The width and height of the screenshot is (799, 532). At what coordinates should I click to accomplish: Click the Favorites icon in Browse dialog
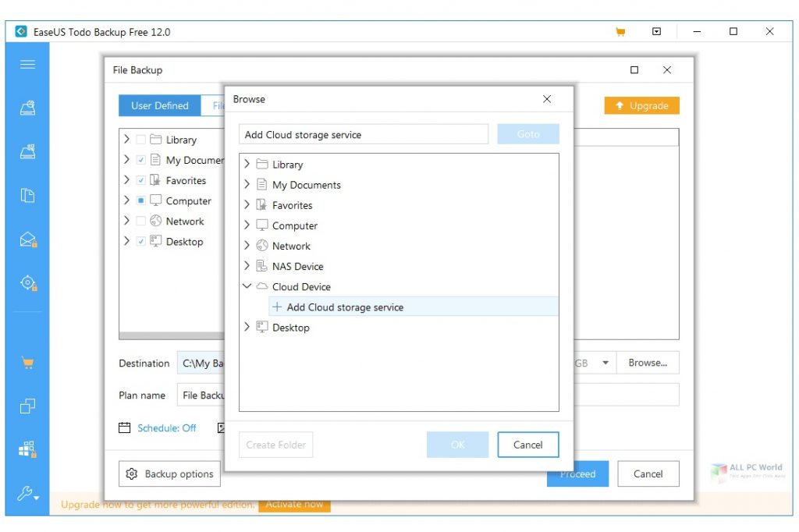pos(262,205)
